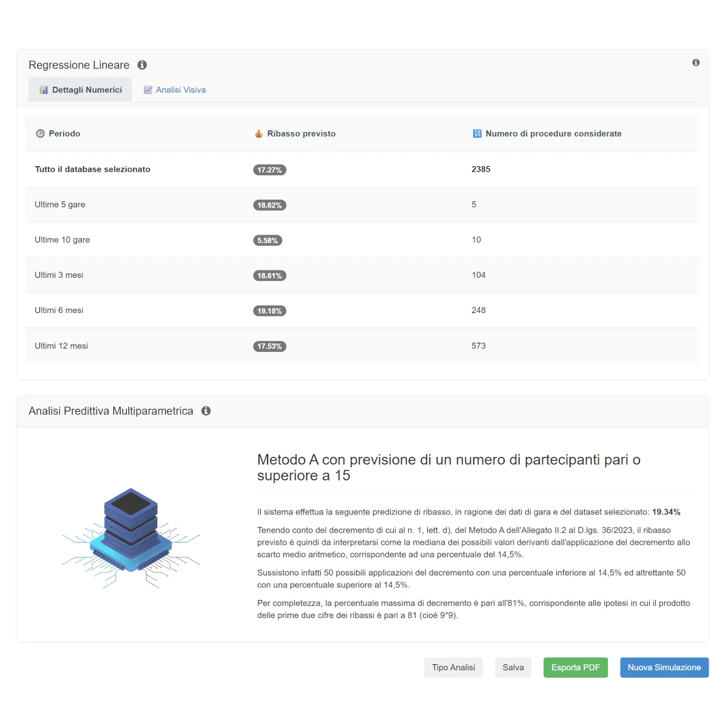Click the 19.18% badge for Ultimi 6 mesi
The height and width of the screenshot is (728, 728).
point(269,311)
